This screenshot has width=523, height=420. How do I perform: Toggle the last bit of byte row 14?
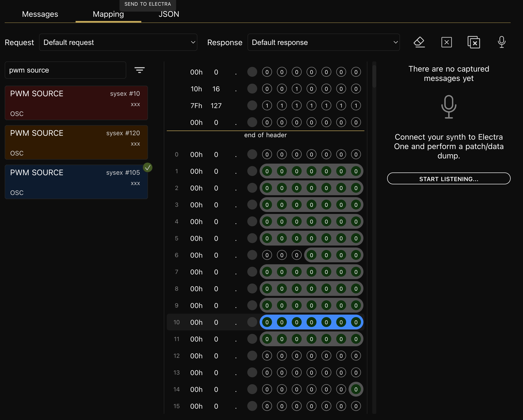(356, 389)
